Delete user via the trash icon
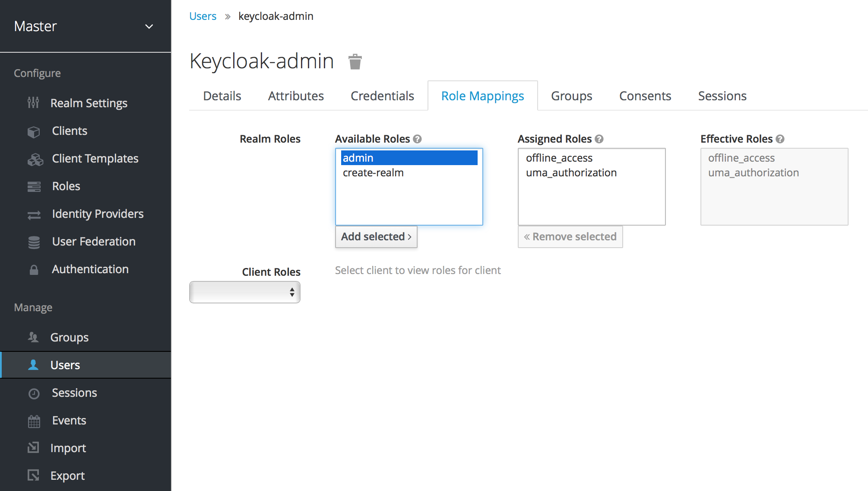The height and width of the screenshot is (491, 868). (355, 61)
